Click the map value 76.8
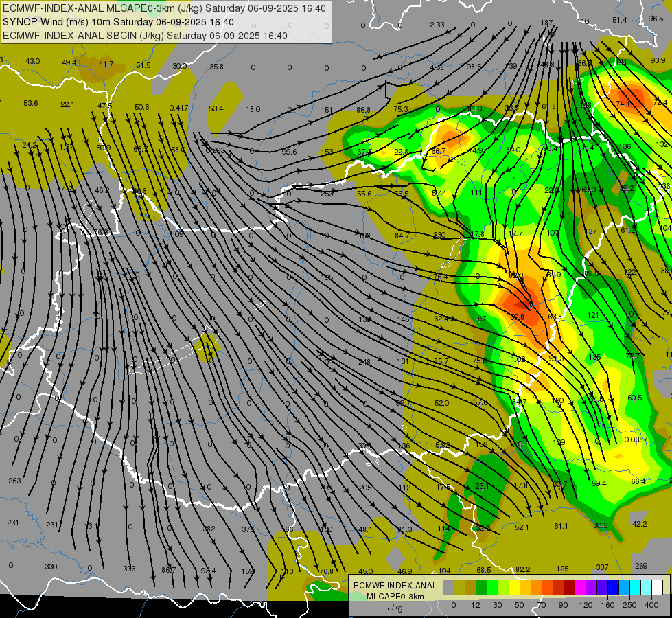 [x=326, y=571]
